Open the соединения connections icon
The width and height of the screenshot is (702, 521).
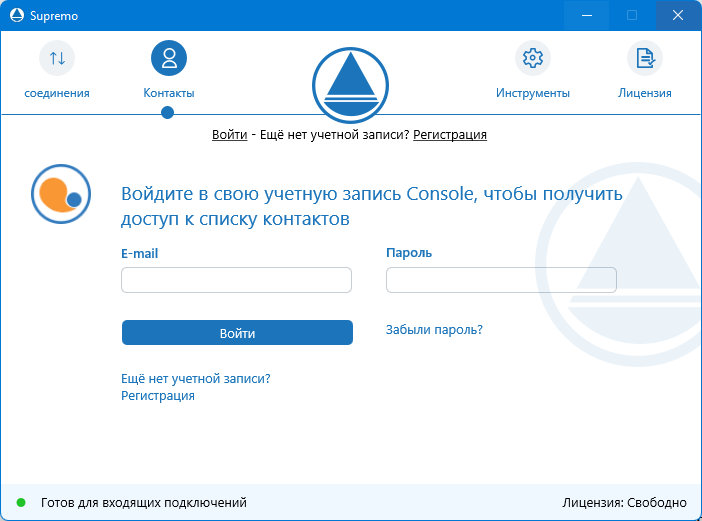(57, 58)
